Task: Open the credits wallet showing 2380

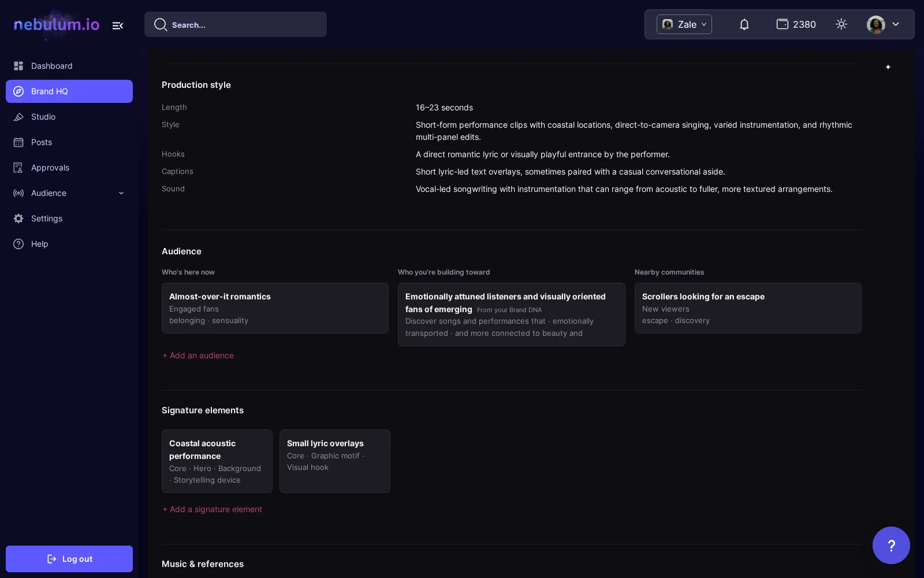Action: 796,24
